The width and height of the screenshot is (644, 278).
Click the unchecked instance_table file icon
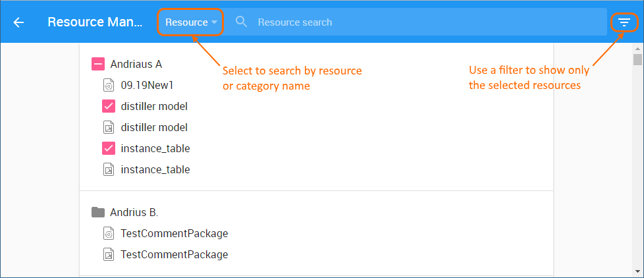pyautogui.click(x=109, y=169)
